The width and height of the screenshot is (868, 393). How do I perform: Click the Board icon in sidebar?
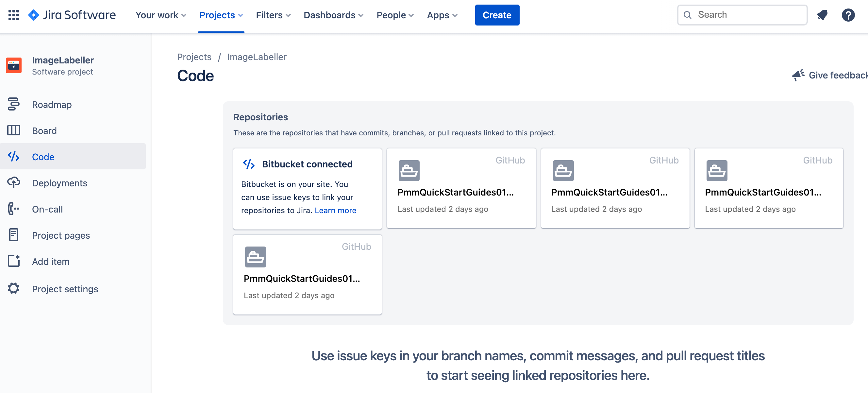point(13,130)
